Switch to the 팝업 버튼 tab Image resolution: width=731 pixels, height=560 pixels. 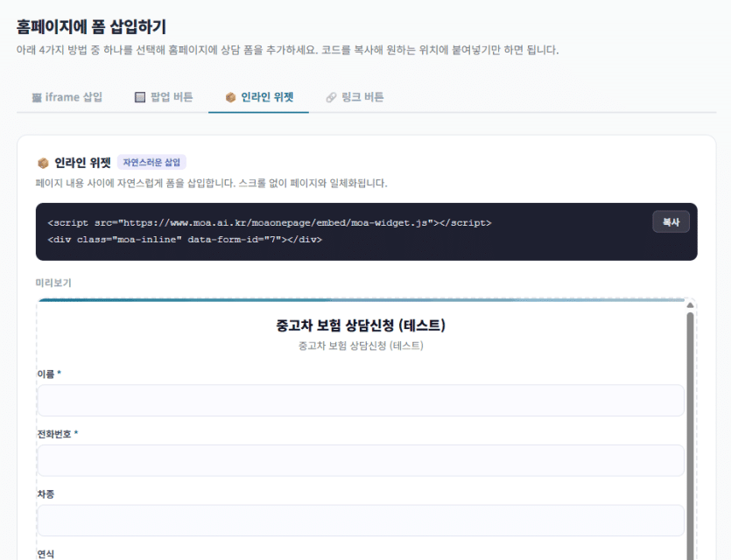pos(164,99)
